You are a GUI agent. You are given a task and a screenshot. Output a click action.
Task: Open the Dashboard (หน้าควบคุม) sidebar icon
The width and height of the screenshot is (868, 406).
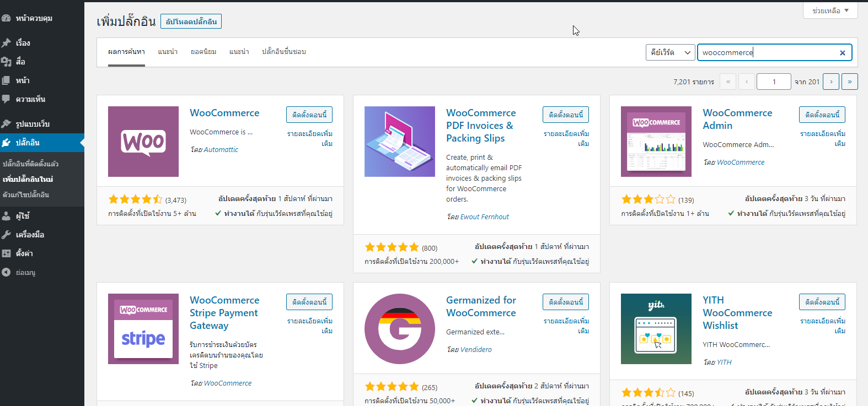[x=6, y=18]
